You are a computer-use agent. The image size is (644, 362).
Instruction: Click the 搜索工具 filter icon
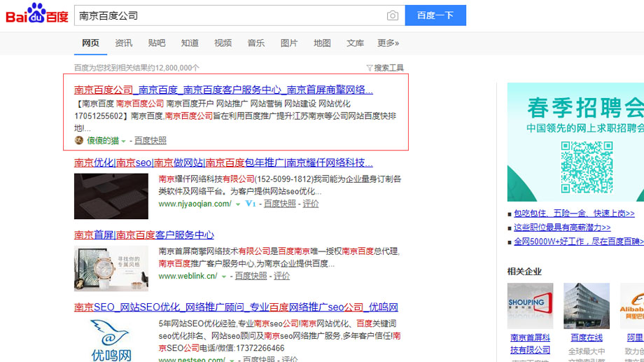click(x=370, y=68)
